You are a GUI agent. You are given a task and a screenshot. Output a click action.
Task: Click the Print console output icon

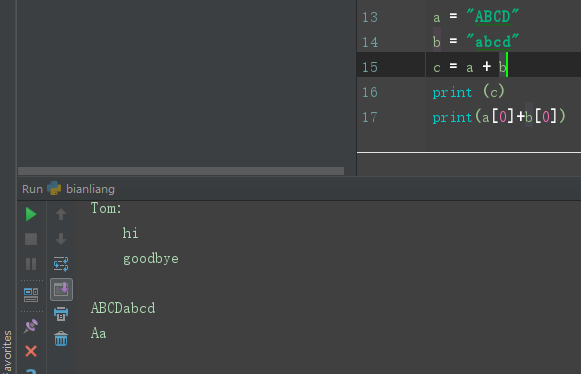(61, 314)
